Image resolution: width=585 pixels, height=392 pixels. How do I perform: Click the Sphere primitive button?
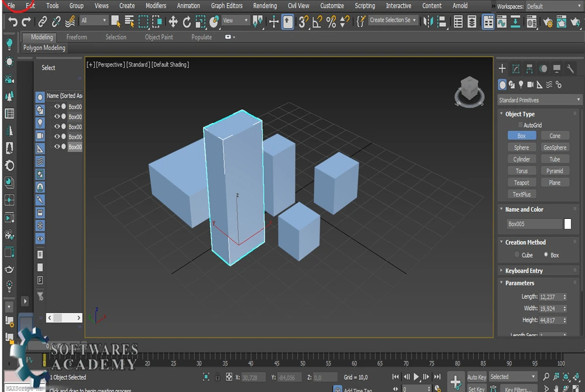(x=521, y=147)
